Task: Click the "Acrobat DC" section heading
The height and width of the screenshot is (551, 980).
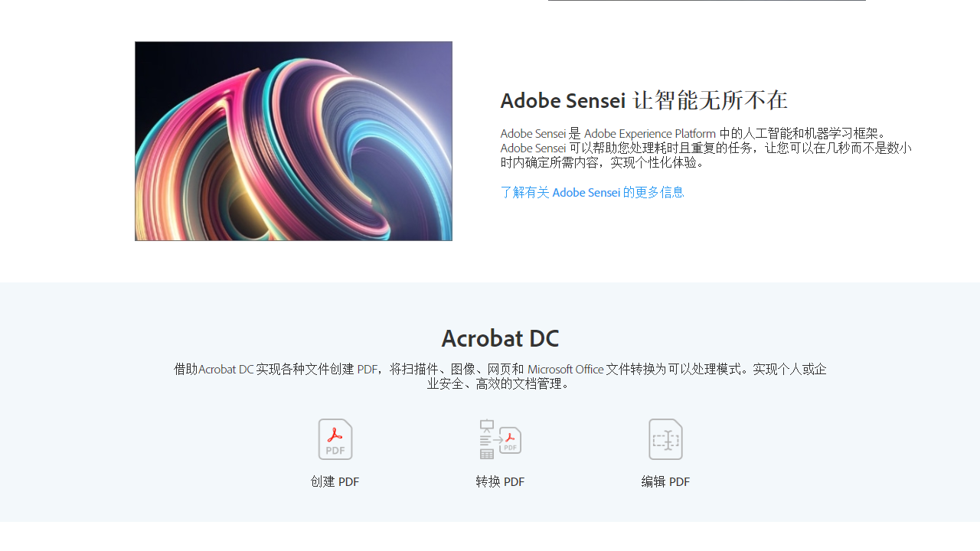Action: coord(500,337)
